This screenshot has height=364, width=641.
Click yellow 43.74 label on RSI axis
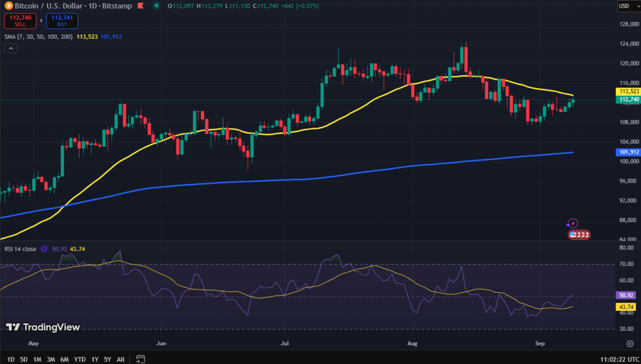[x=626, y=307]
